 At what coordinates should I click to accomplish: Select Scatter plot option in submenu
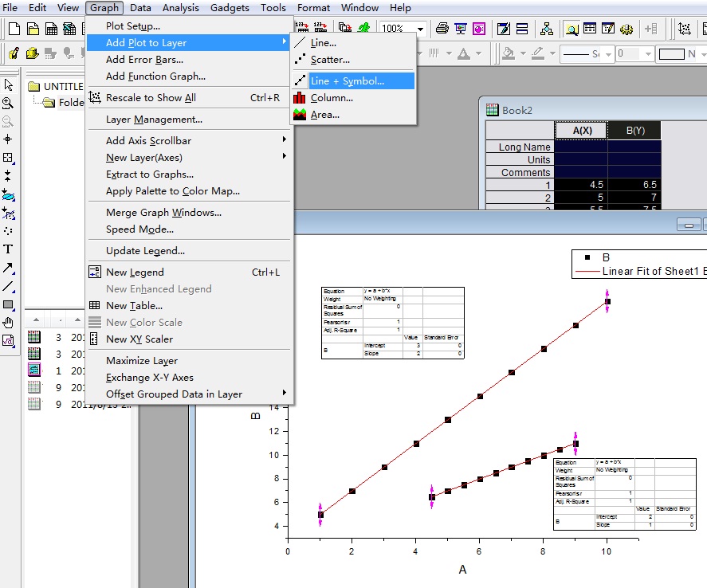pos(330,60)
